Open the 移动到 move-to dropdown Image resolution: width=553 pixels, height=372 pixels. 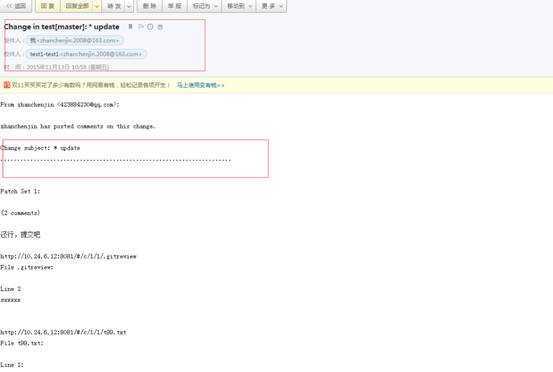[x=239, y=6]
